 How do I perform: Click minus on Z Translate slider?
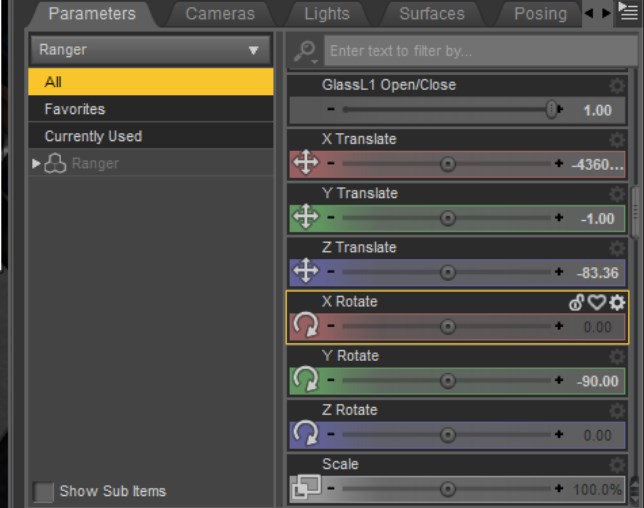(x=331, y=271)
